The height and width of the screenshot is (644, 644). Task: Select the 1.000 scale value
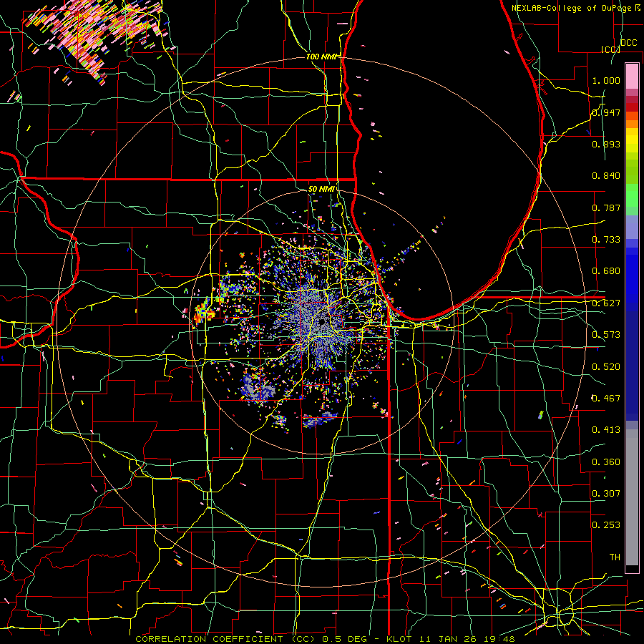pos(606,80)
